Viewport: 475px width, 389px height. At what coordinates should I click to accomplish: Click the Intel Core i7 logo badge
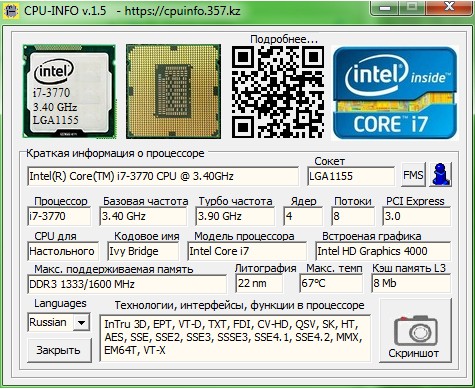click(395, 93)
